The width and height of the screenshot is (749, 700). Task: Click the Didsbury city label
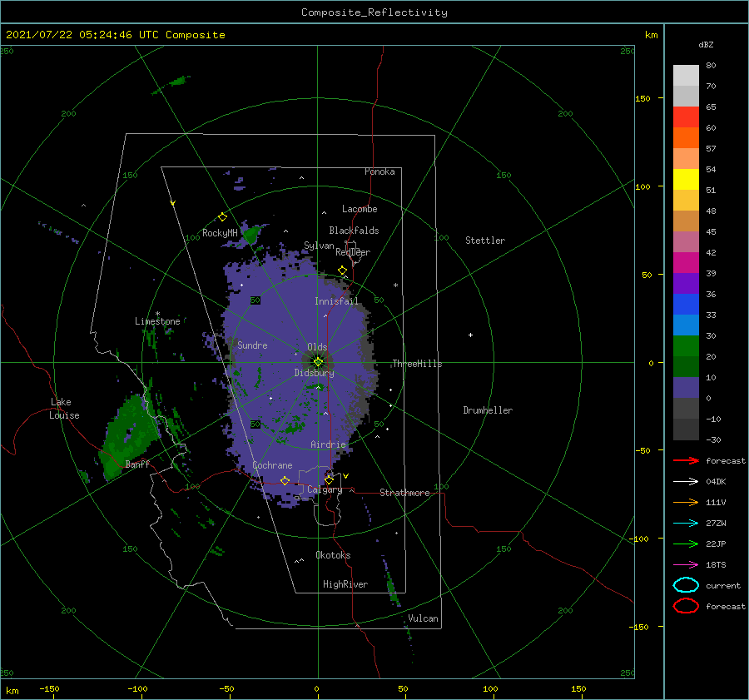[315, 373]
